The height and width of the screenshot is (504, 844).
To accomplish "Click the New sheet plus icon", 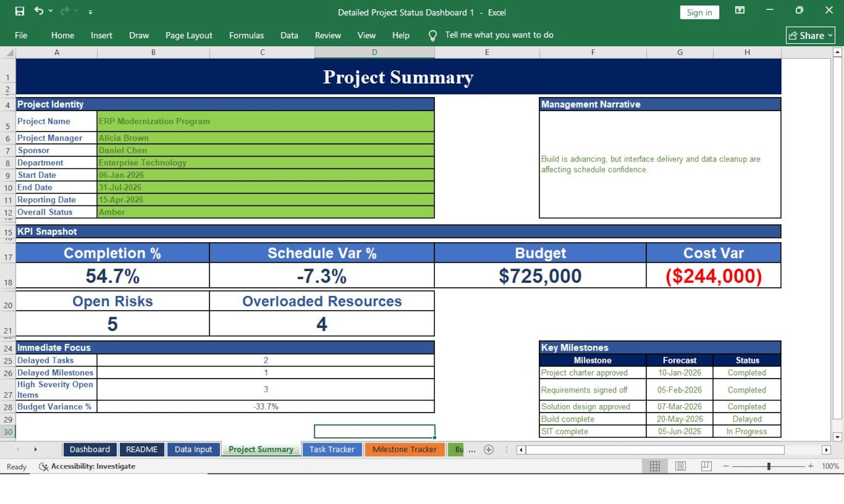I will (488, 450).
